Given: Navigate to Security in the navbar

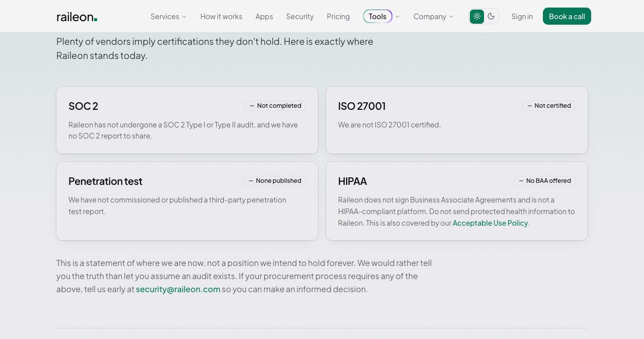Looking at the screenshot, I should tap(300, 17).
